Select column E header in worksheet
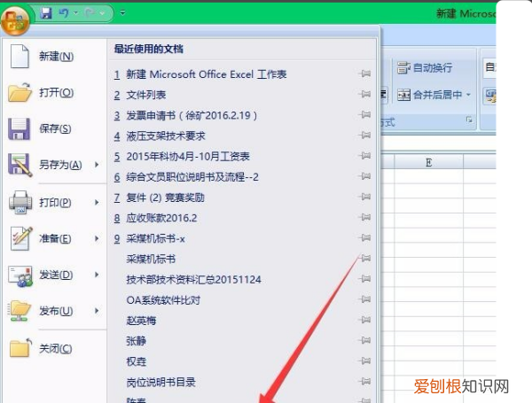 click(x=429, y=163)
